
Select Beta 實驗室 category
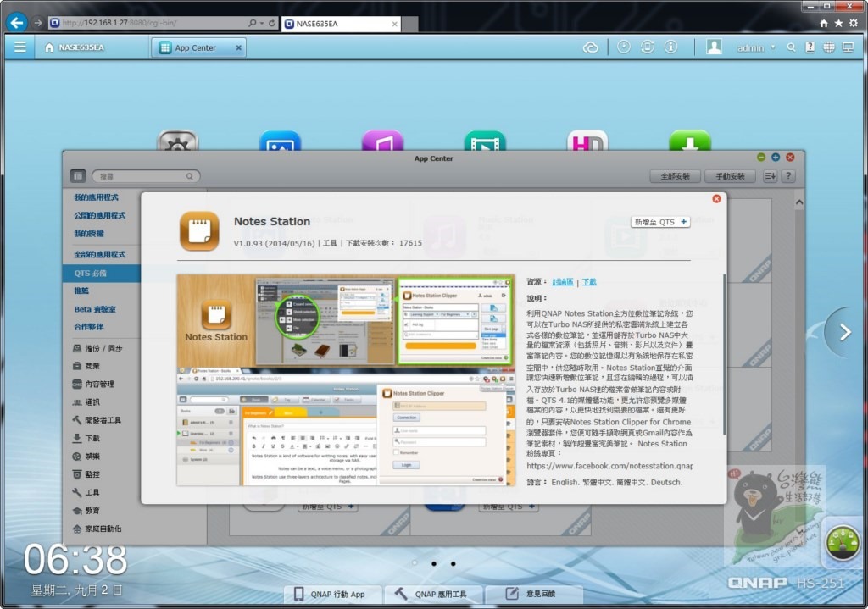95,309
